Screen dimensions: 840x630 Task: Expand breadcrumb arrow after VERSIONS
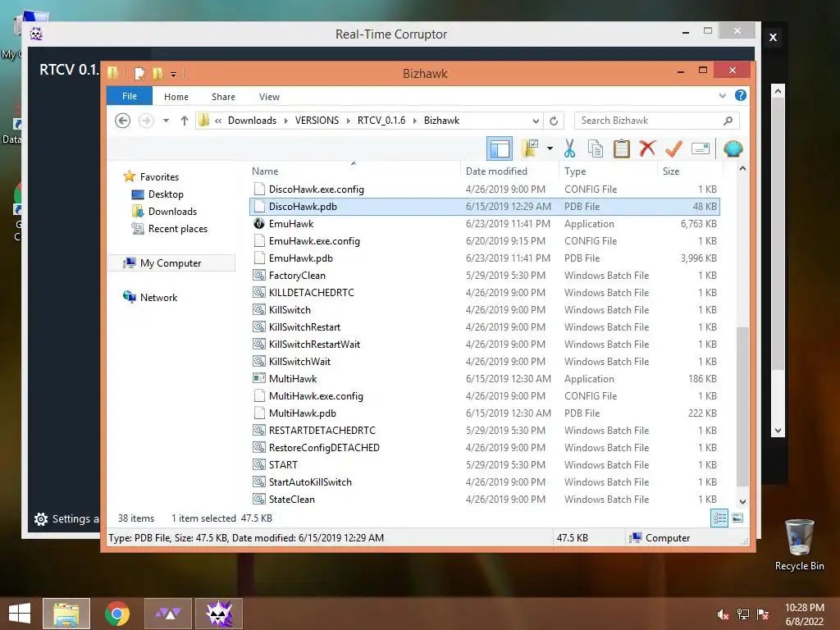[x=348, y=121]
